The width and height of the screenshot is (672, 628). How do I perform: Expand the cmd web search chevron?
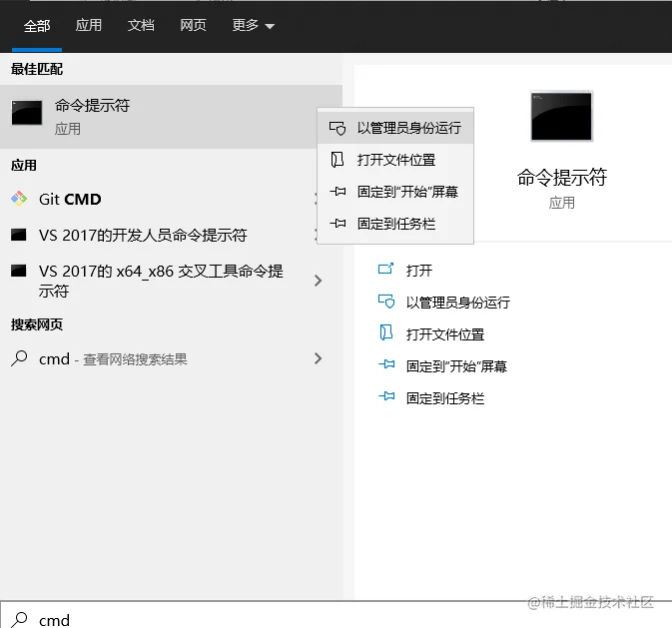318,358
